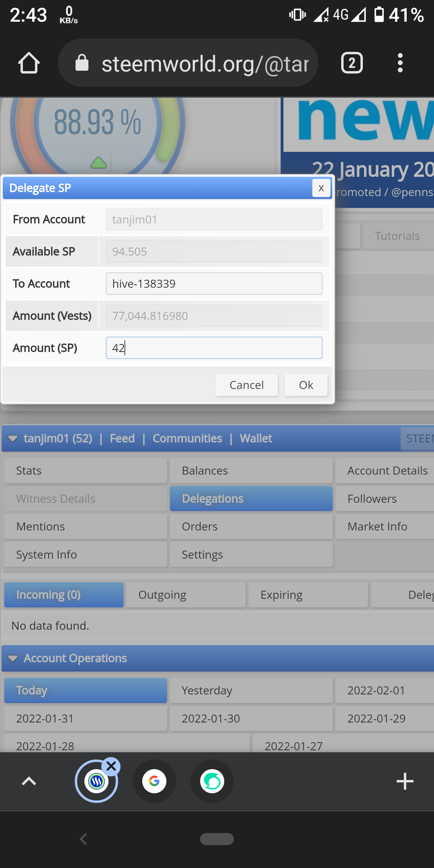Open the Balances tab
This screenshot has height=868, width=434.
pyautogui.click(x=251, y=471)
